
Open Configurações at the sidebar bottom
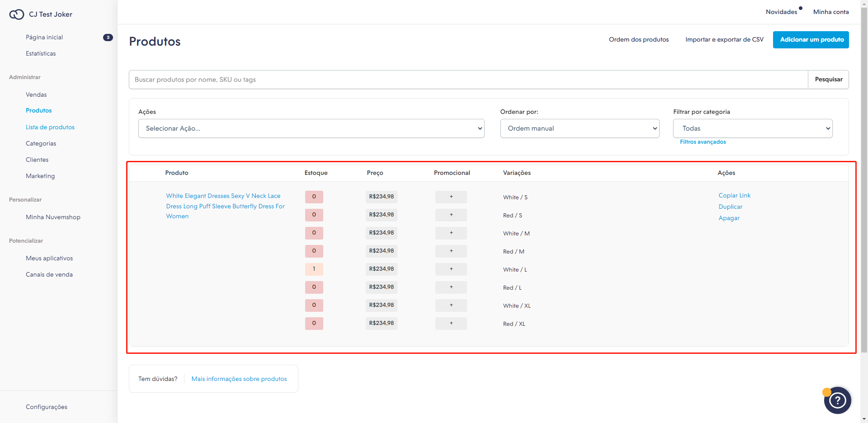[47, 407]
